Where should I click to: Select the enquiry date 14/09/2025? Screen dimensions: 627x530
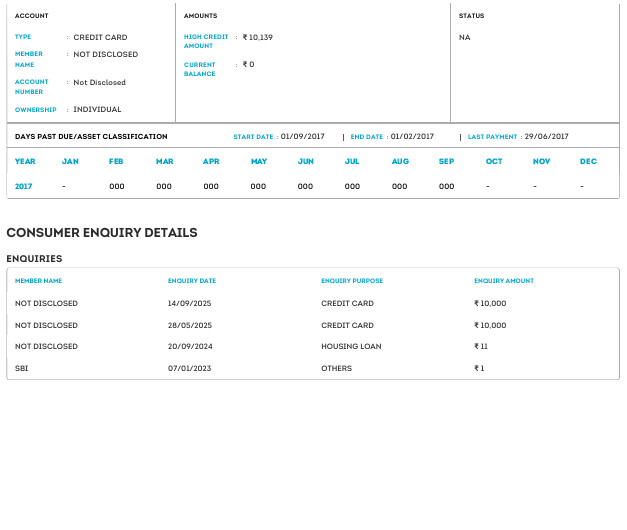point(190,304)
